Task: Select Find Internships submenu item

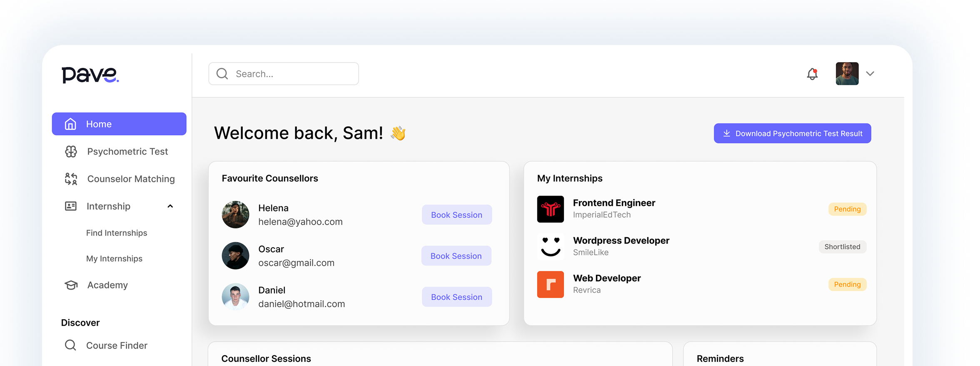Action: click(117, 233)
